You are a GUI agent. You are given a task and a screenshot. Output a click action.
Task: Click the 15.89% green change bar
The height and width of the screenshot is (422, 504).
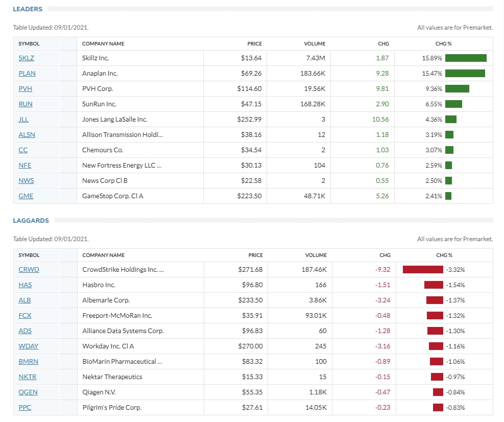click(466, 58)
